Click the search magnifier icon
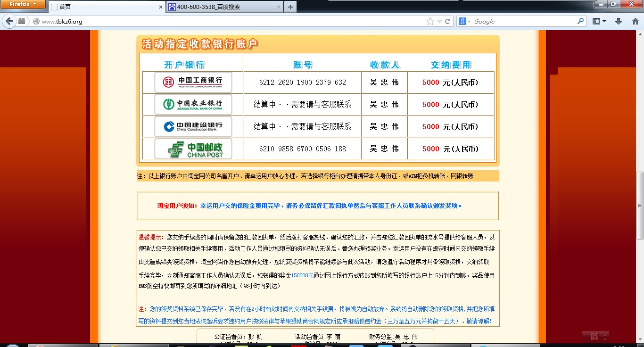 [x=581, y=21]
